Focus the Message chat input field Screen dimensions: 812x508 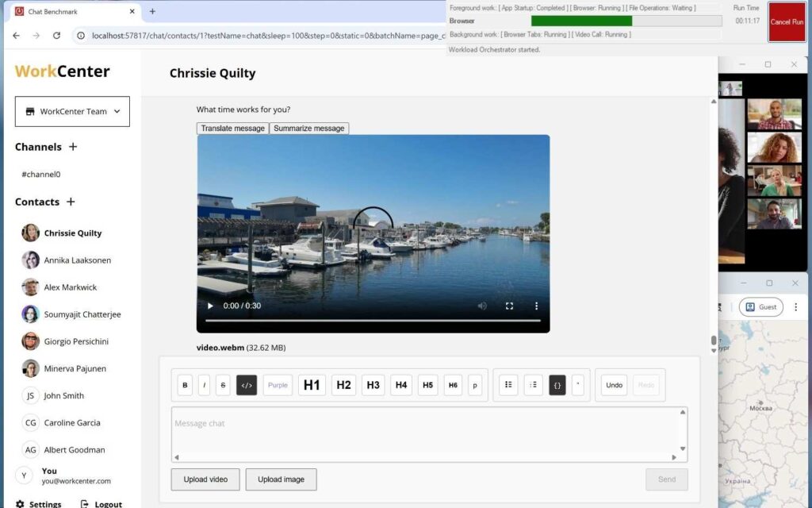tap(426, 430)
